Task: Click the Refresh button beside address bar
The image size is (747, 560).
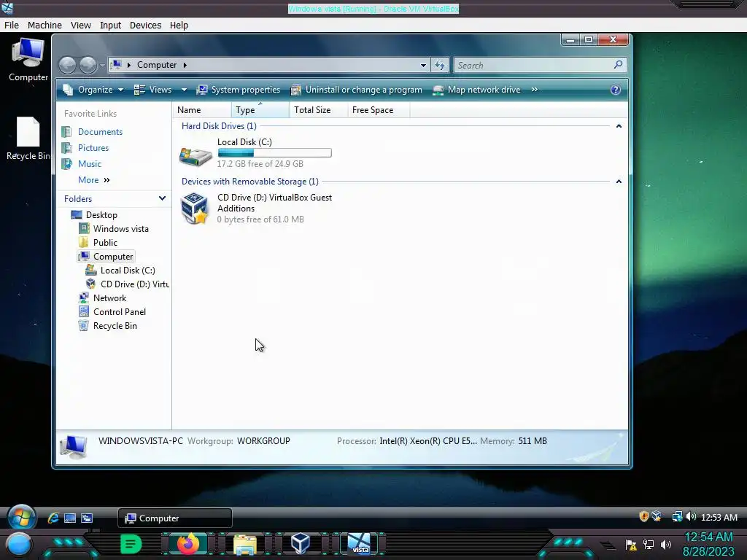Action: click(x=440, y=65)
